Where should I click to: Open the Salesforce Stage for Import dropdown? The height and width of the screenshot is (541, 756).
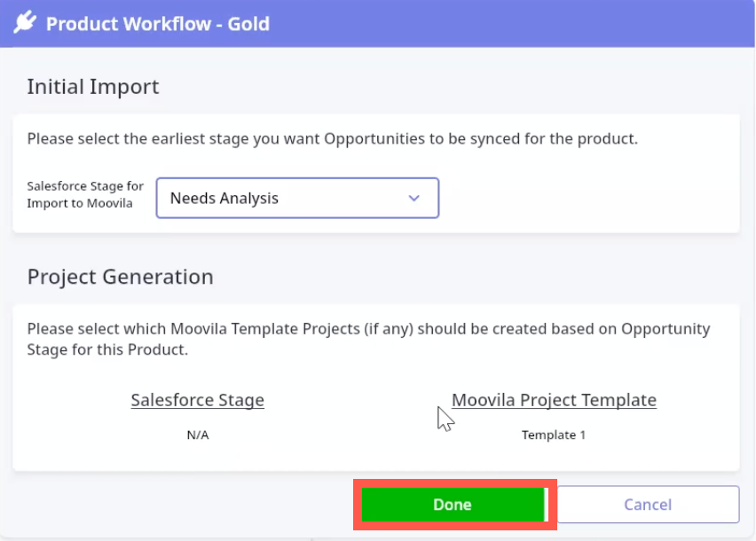(296, 198)
